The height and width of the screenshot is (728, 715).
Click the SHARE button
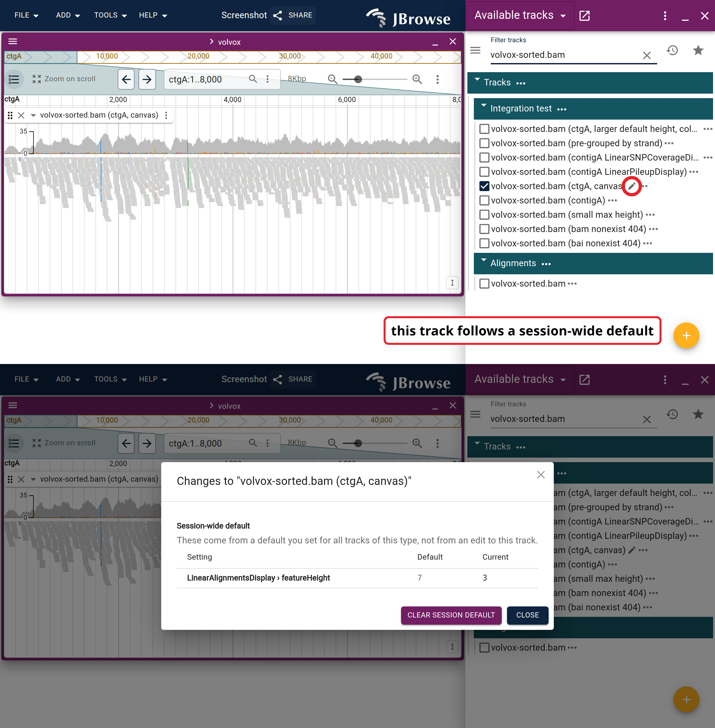pyautogui.click(x=293, y=15)
